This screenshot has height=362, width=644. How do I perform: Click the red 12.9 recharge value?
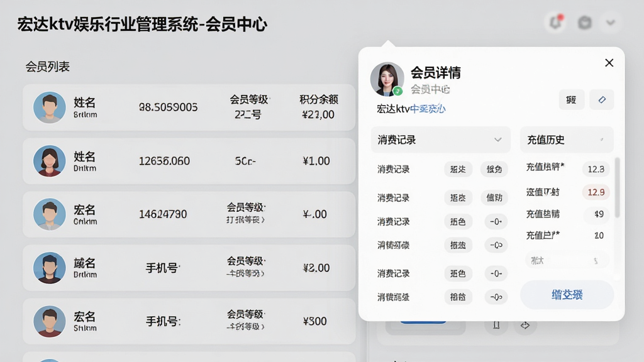click(x=596, y=192)
